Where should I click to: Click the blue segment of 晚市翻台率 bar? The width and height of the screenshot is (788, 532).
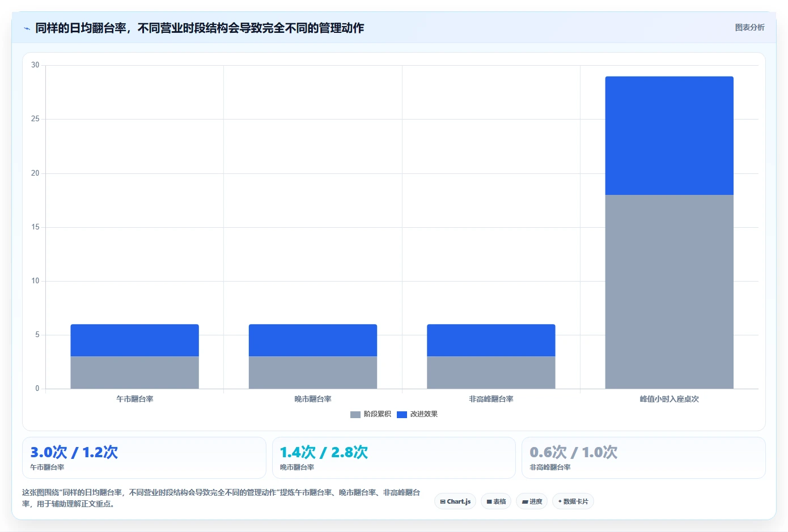[313, 341]
